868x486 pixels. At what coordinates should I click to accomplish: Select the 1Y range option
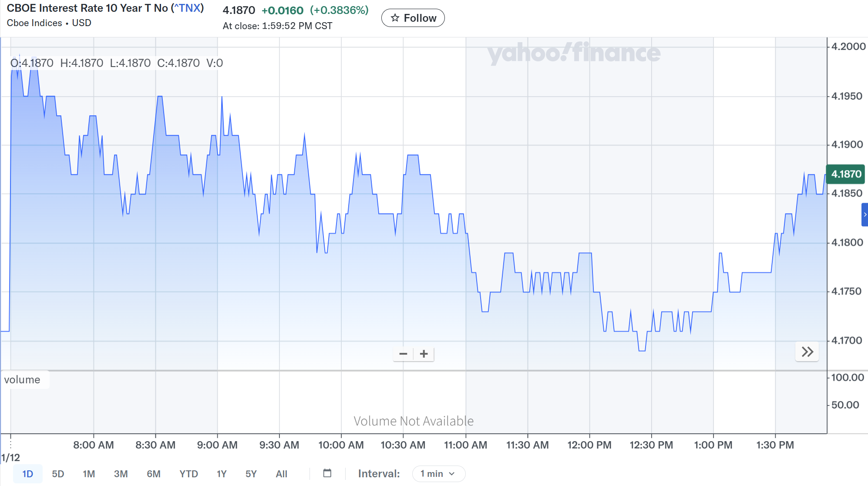[x=222, y=473]
